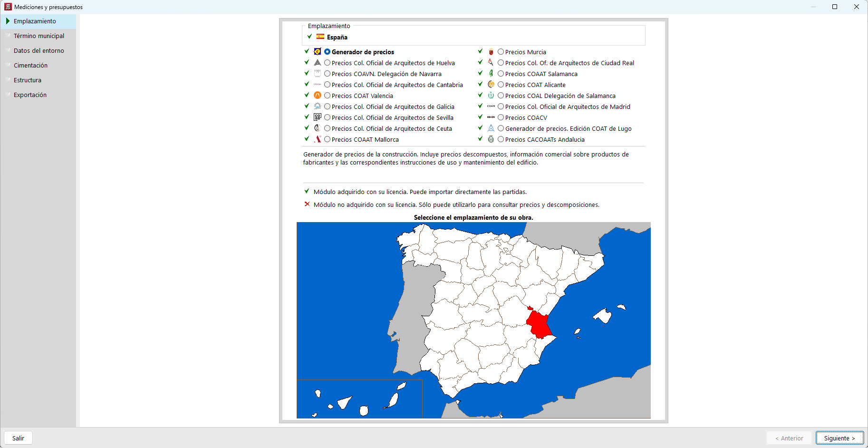The image size is (868, 448).
Task: Open the Estructura step
Action: [38, 80]
